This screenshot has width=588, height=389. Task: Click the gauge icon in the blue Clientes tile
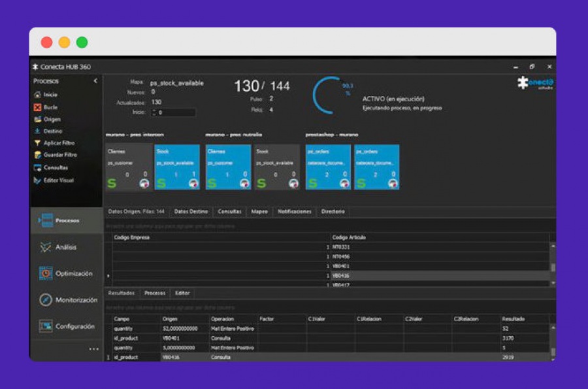[x=244, y=184]
